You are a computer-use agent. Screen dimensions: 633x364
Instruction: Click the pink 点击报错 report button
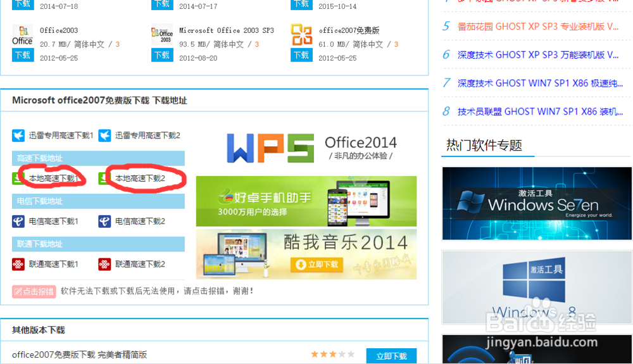(34, 291)
